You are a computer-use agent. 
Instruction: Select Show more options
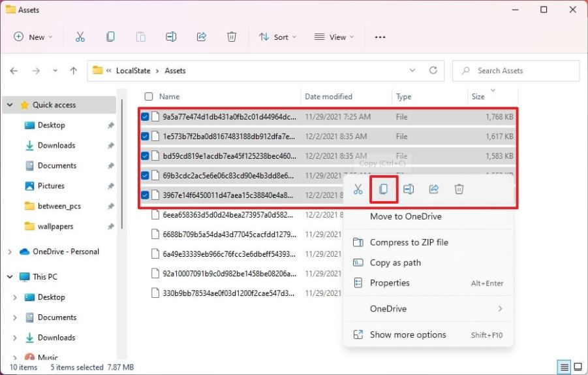point(429,335)
